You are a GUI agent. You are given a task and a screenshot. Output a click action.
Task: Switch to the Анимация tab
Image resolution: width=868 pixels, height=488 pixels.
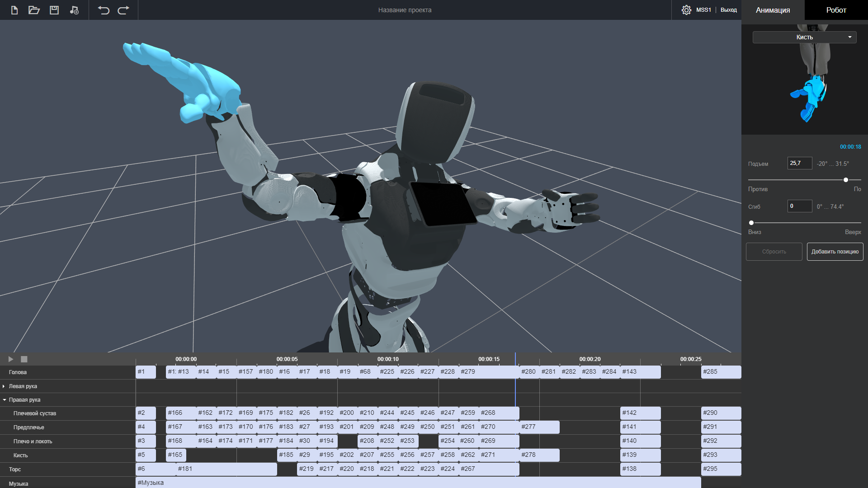[773, 10]
